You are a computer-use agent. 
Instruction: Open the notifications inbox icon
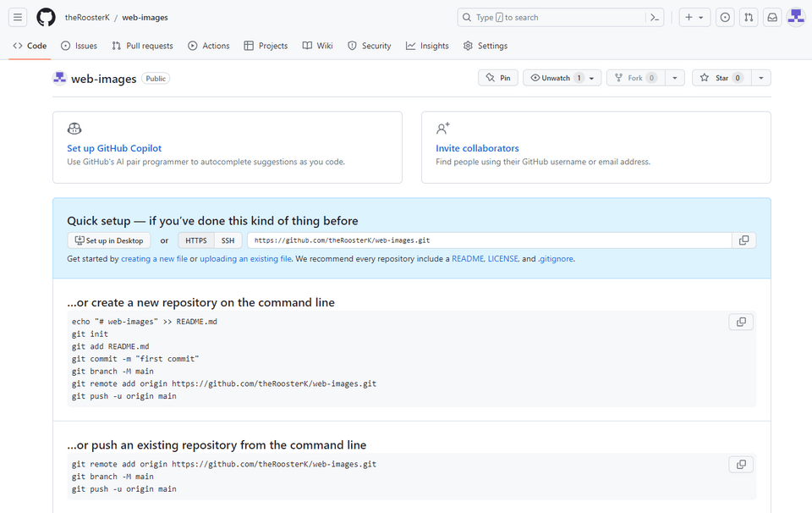[x=772, y=17]
